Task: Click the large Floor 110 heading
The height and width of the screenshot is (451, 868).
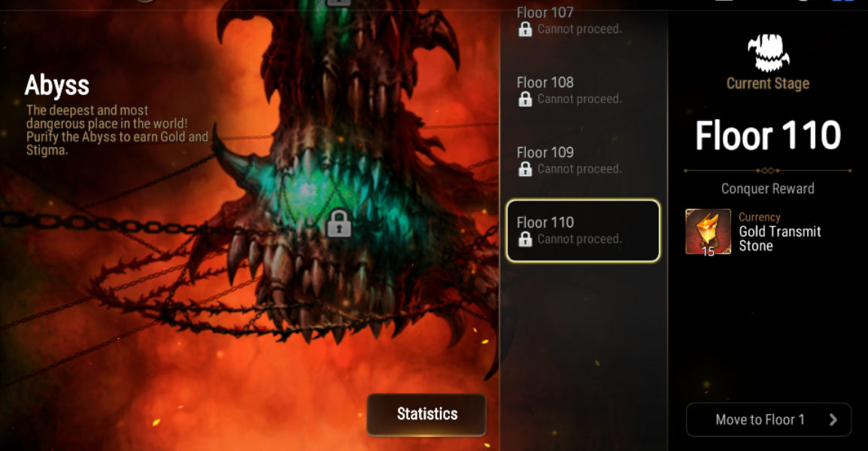Action: (768, 135)
